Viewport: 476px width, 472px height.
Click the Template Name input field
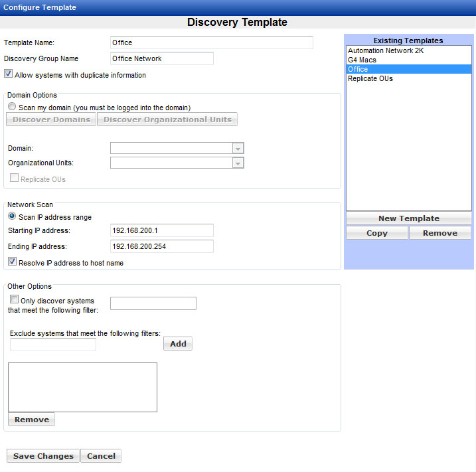(211, 42)
